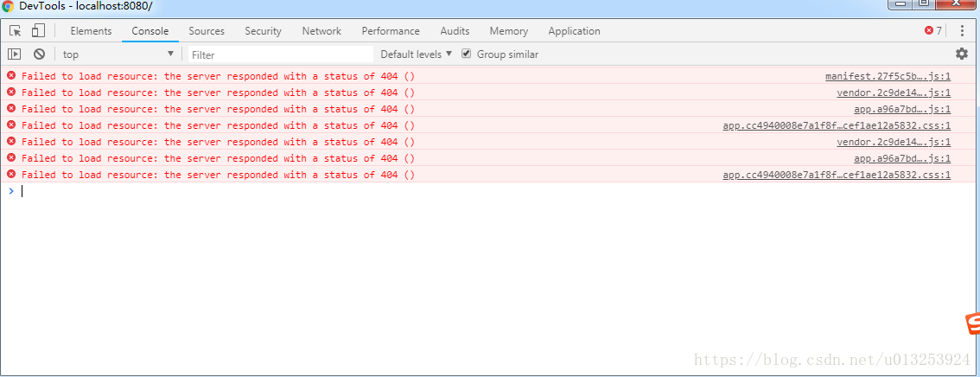Toggle the Group similar checkbox
The image size is (980, 377).
467,54
